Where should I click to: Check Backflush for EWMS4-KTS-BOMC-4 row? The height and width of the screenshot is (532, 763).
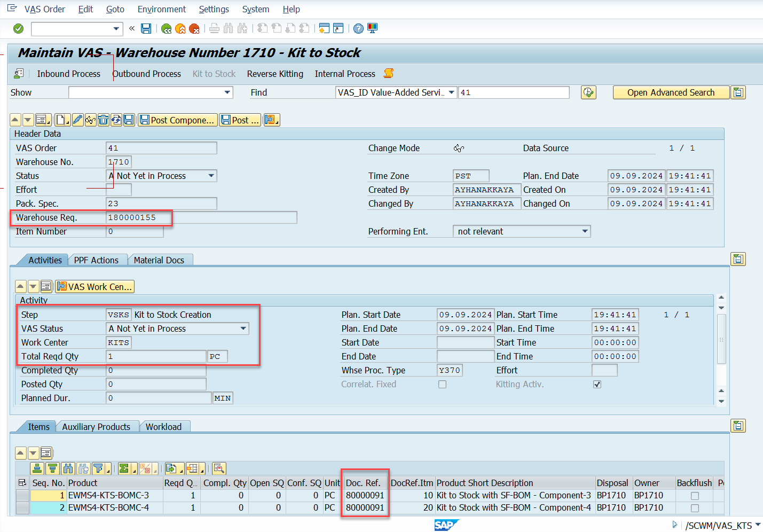click(x=695, y=508)
